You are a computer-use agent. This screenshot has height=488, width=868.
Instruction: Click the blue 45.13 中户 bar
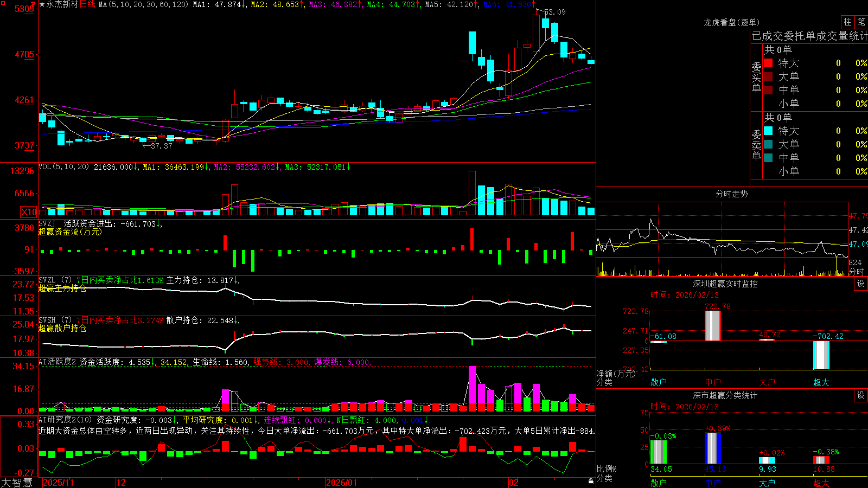click(x=713, y=448)
